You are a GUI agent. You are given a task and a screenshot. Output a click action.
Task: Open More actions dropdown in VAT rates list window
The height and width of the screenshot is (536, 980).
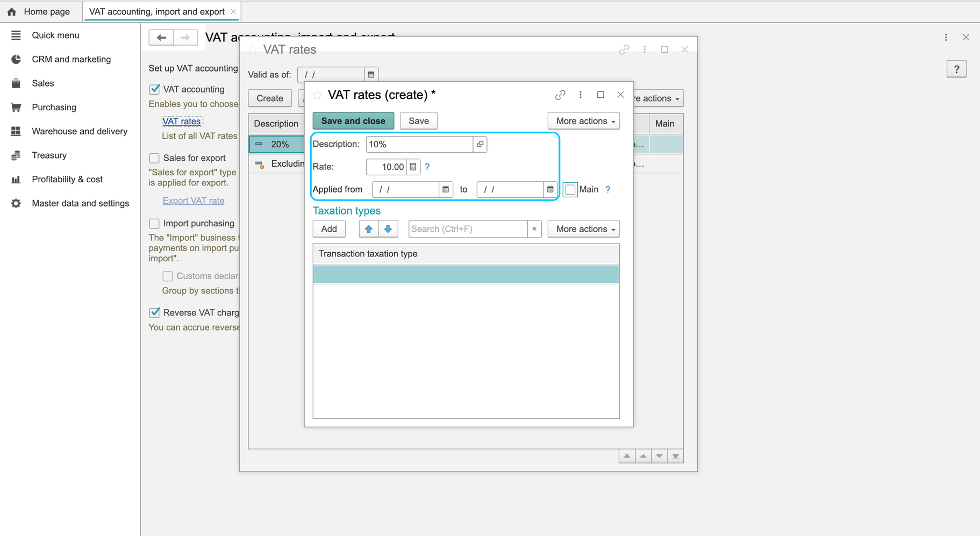click(658, 98)
